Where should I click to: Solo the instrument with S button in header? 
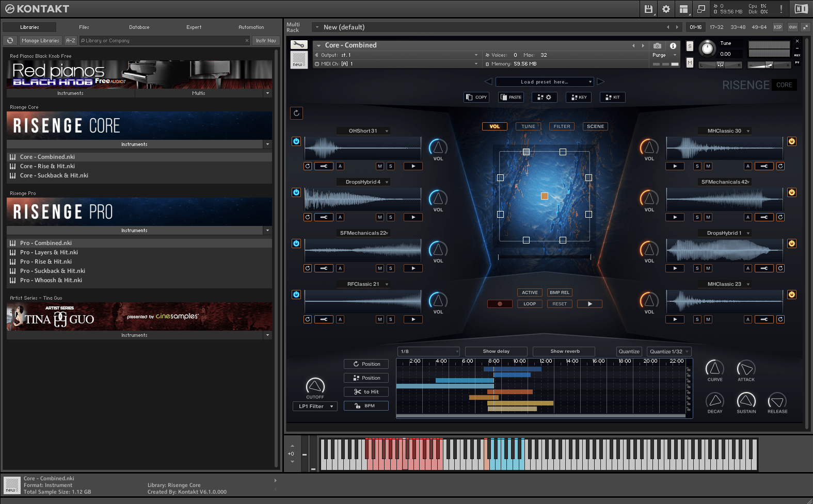coord(690,46)
